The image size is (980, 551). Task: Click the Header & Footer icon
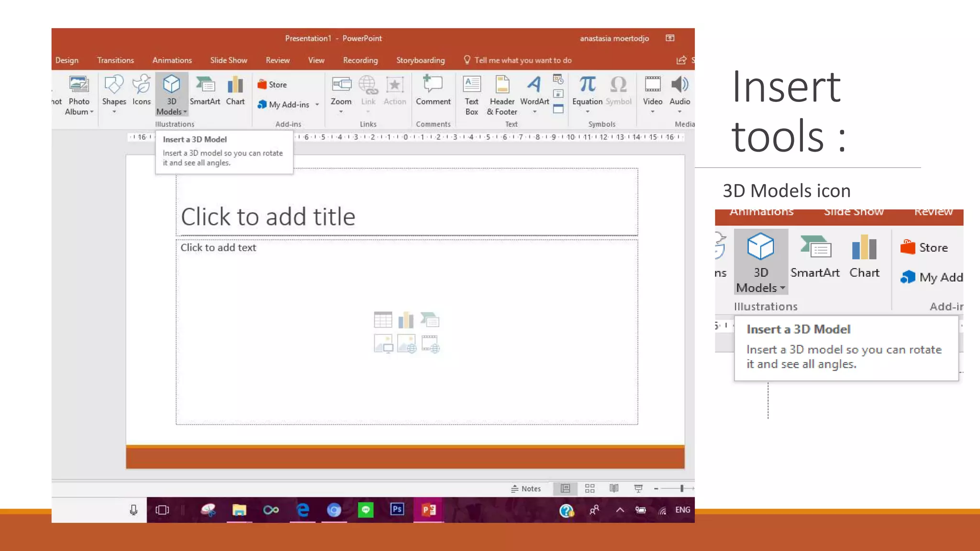click(x=502, y=95)
